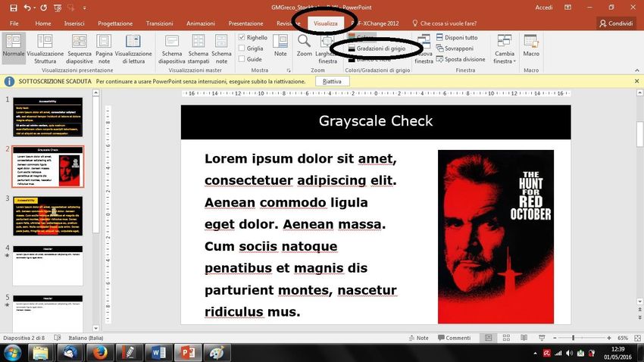Enable the Guide checkbox
Screen dimensions: 644x362
pos(242,59)
